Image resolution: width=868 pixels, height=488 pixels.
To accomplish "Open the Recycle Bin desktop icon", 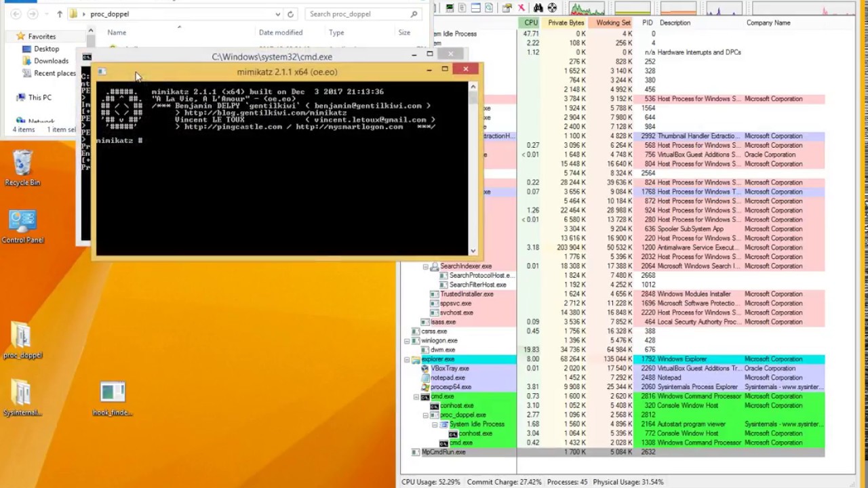I will (22, 168).
